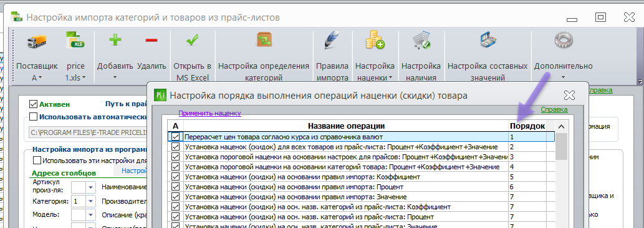
Task: Click order value 6 cell
Action: pyautogui.click(x=527, y=187)
